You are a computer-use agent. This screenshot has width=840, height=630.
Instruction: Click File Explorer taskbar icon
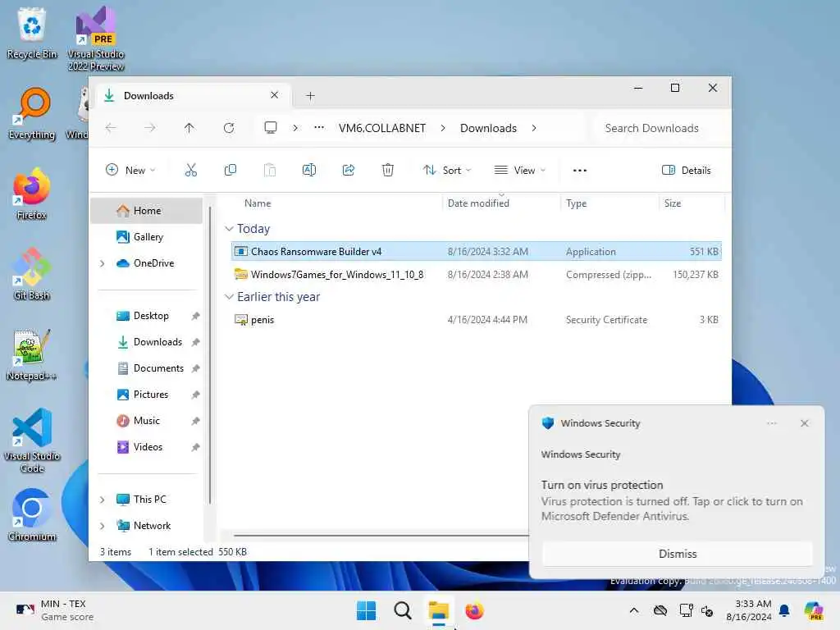pos(438,610)
